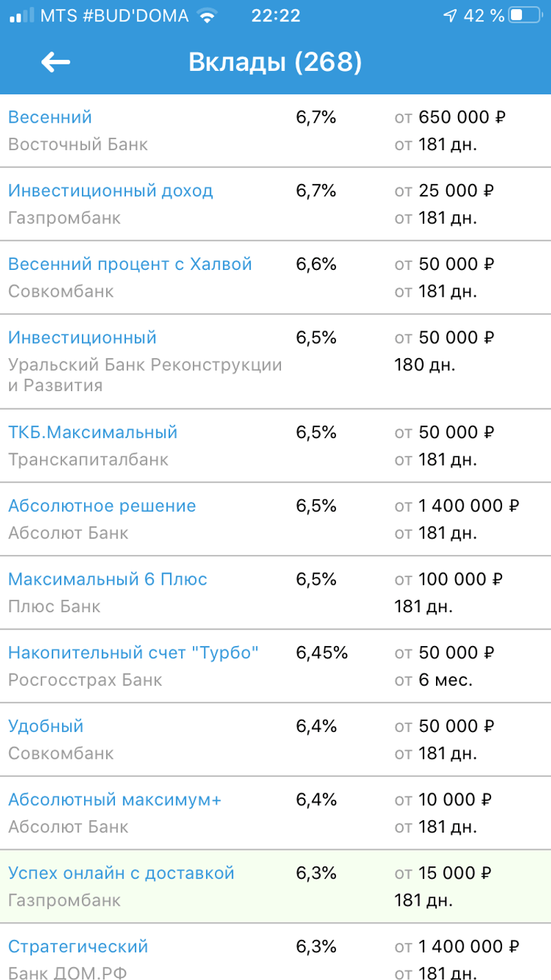Tap the cellular signal bars icon
Screen dimensions: 551x980
point(21,16)
